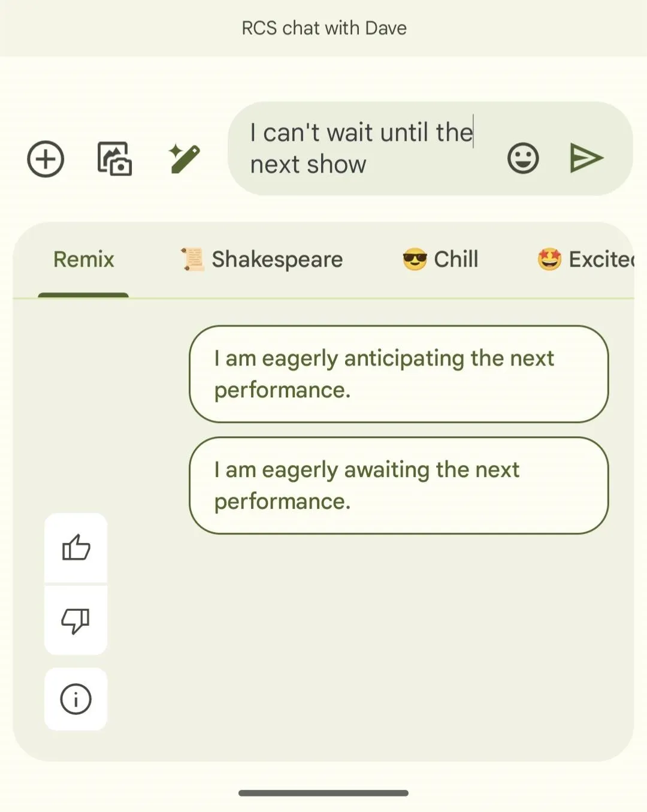Open the info circle icon
This screenshot has width=647, height=812.
(x=76, y=699)
